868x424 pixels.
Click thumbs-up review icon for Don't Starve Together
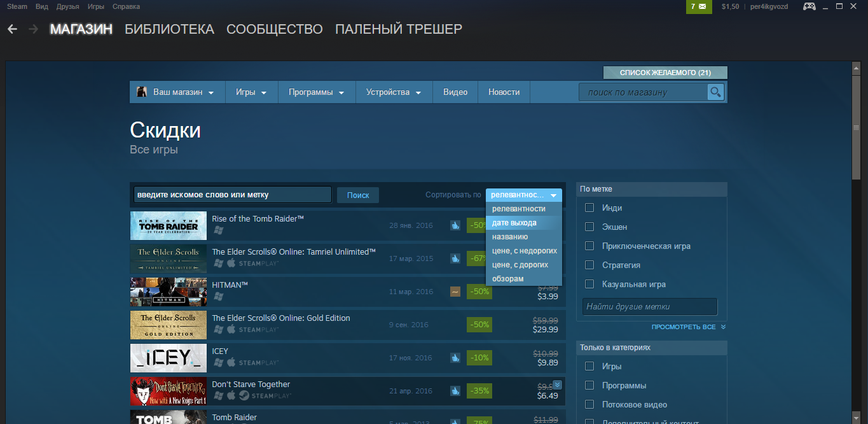(455, 391)
